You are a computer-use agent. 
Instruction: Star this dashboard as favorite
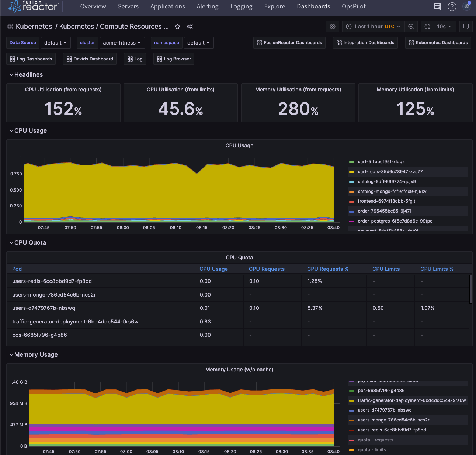click(x=177, y=27)
